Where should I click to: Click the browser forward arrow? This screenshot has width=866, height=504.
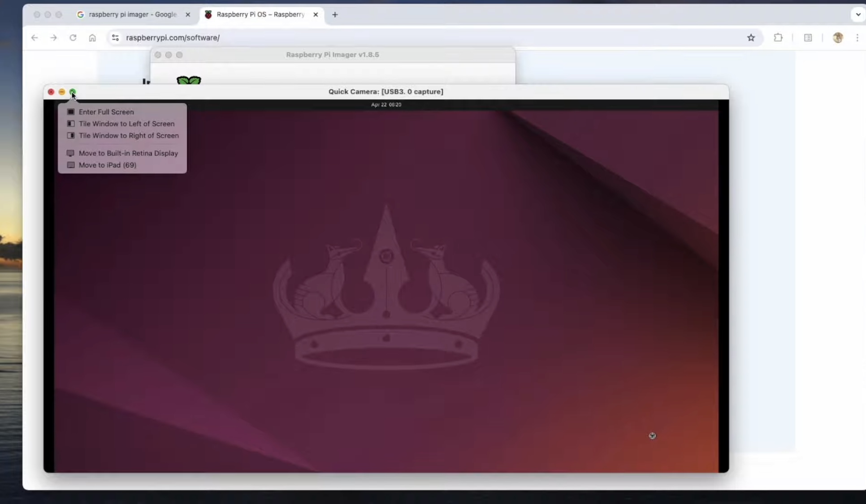(53, 38)
